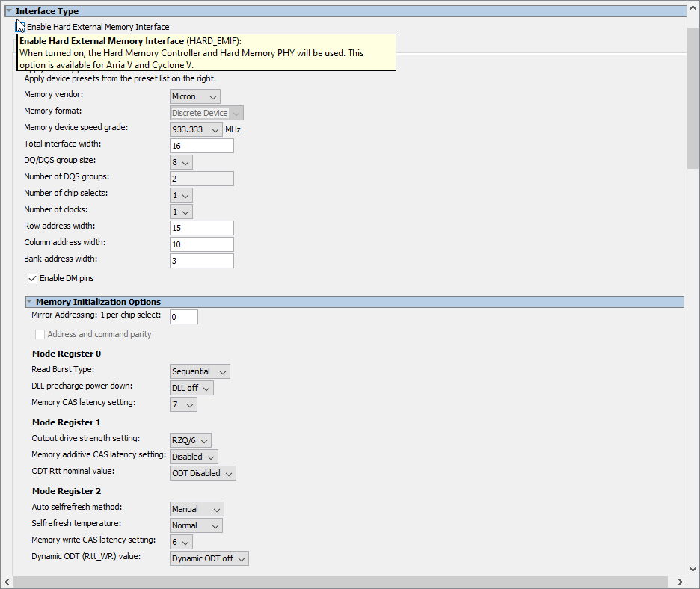Viewport: 700px width, 589px height.
Task: Click the horizontal scrollbar right arrow
Action: (681, 582)
